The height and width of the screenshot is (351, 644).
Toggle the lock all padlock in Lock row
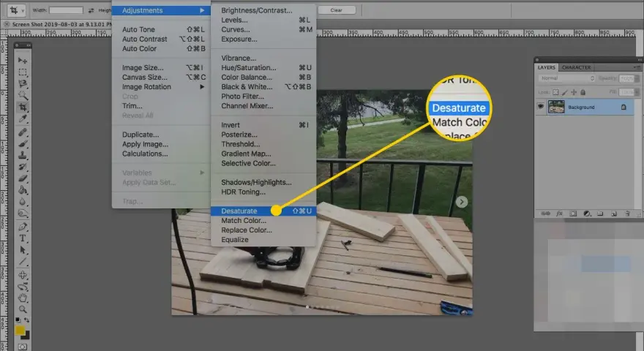point(583,92)
